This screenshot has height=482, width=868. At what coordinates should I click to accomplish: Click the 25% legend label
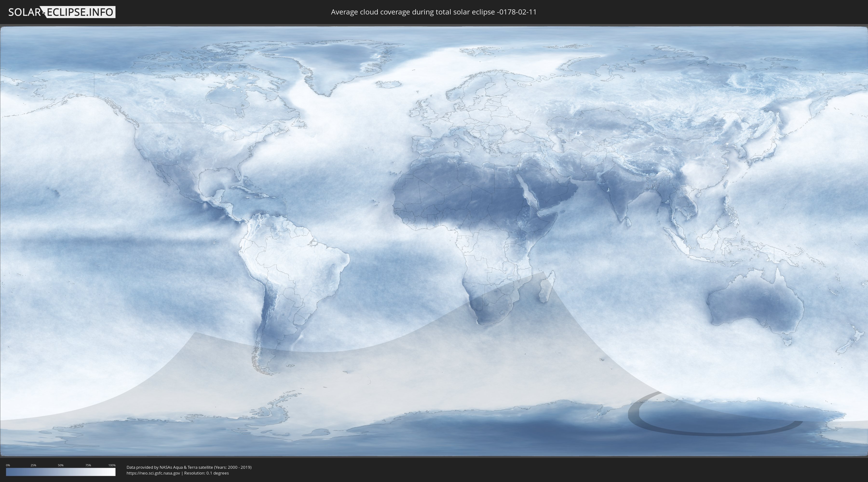(33, 465)
